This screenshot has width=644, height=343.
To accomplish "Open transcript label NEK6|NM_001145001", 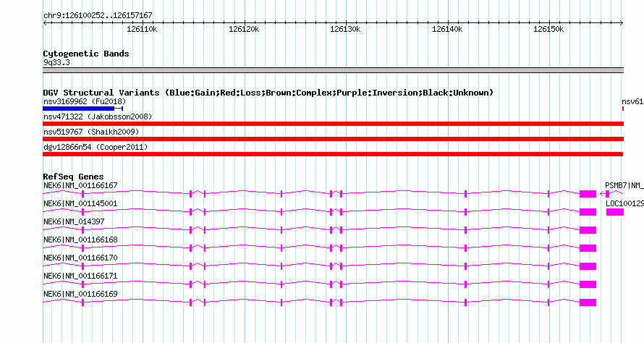I will click(80, 204).
